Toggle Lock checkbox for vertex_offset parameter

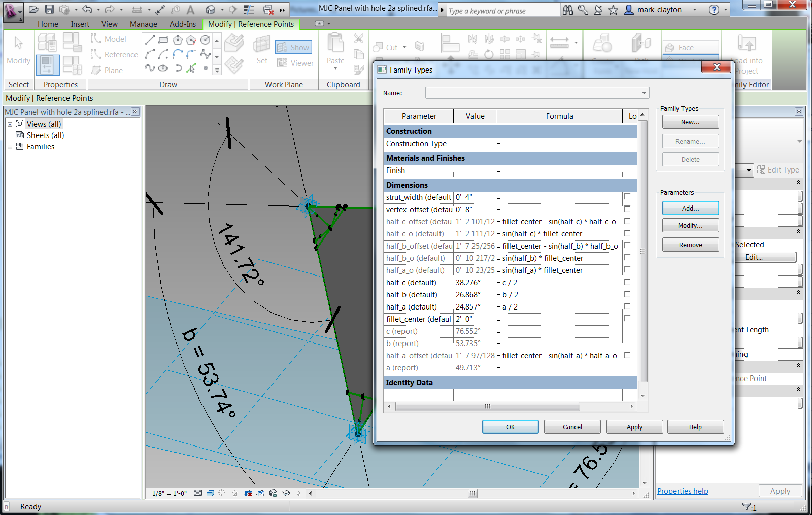[x=627, y=209]
